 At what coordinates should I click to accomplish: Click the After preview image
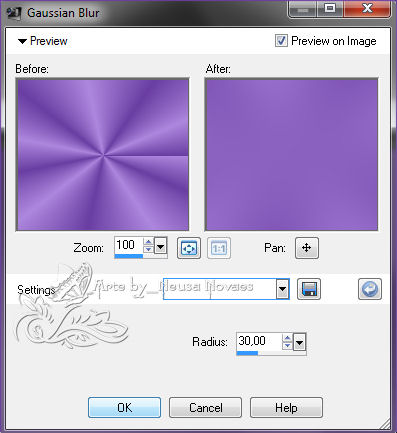pos(292,155)
